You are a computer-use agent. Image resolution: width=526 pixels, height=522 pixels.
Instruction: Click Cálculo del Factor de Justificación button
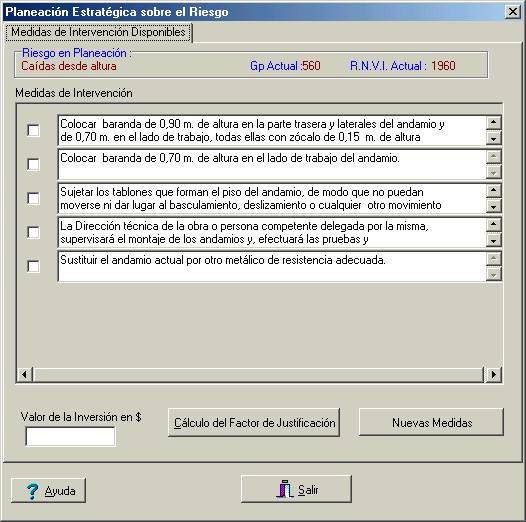pos(254,422)
